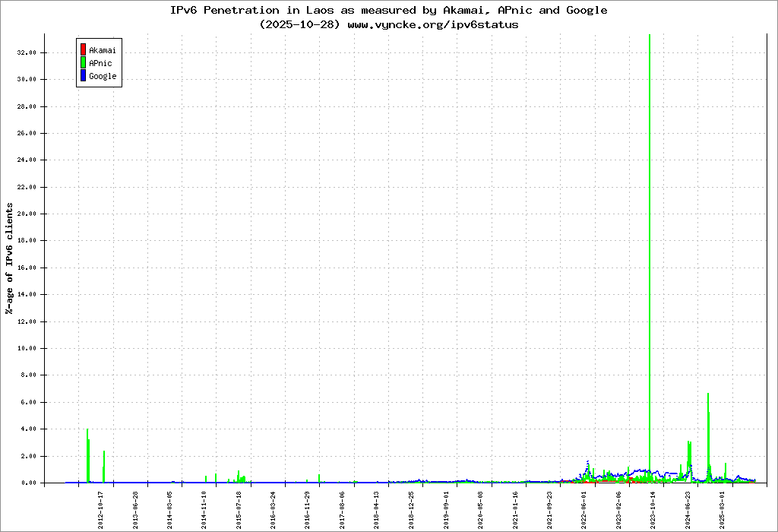Image resolution: width=778 pixels, height=532 pixels.
Task: Select the Akamai legend label
Action: (x=102, y=50)
